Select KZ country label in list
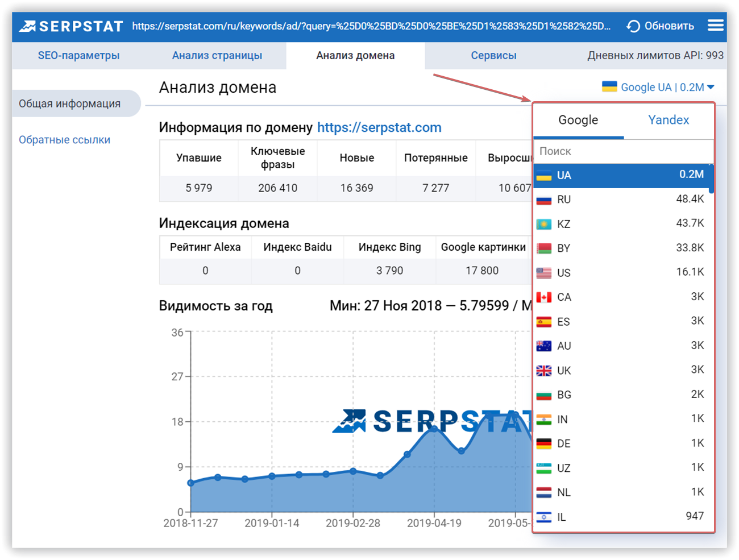The height and width of the screenshot is (560, 739). click(x=564, y=224)
